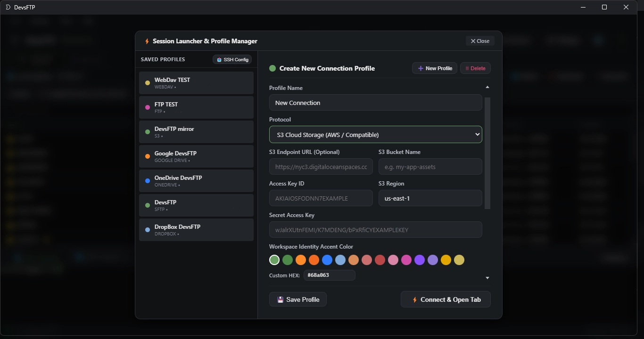Open the Protocol dropdown
644x339 pixels.
tap(376, 135)
